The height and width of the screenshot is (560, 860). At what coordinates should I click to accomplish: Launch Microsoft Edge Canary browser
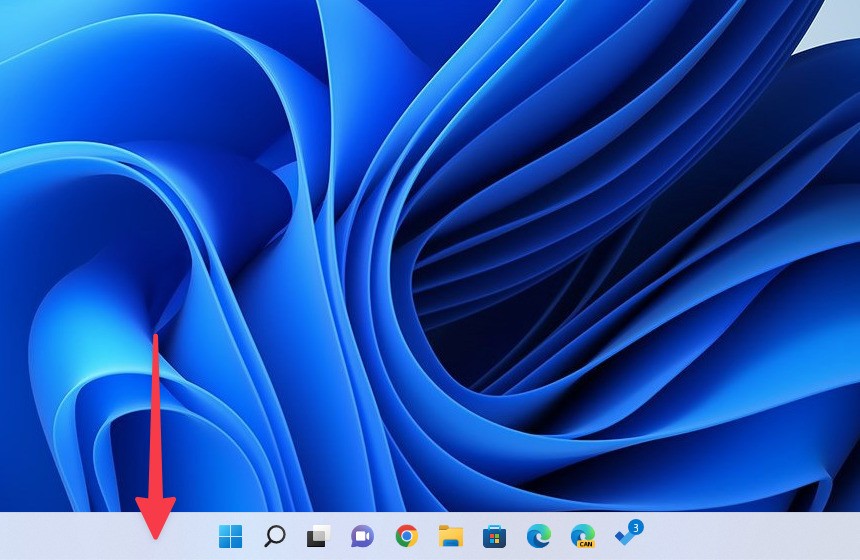[582, 535]
